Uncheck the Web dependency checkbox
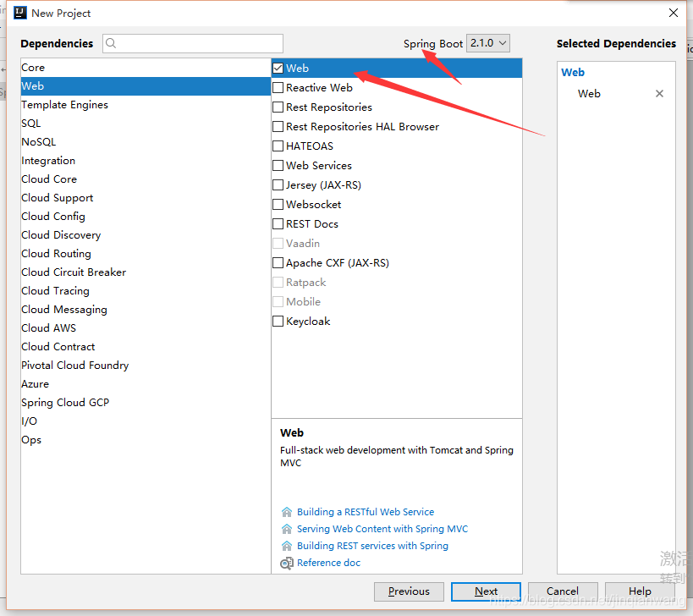Image resolution: width=693 pixels, height=616 pixels. [278, 68]
